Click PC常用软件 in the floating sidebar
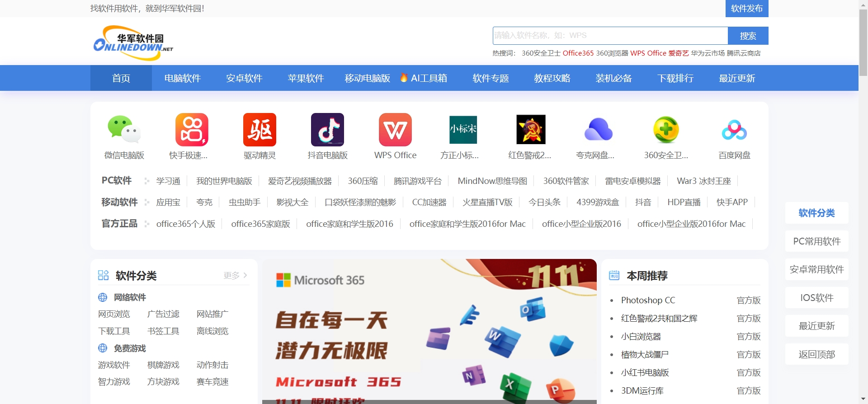Image resolution: width=868 pixels, height=404 pixels. tap(816, 241)
